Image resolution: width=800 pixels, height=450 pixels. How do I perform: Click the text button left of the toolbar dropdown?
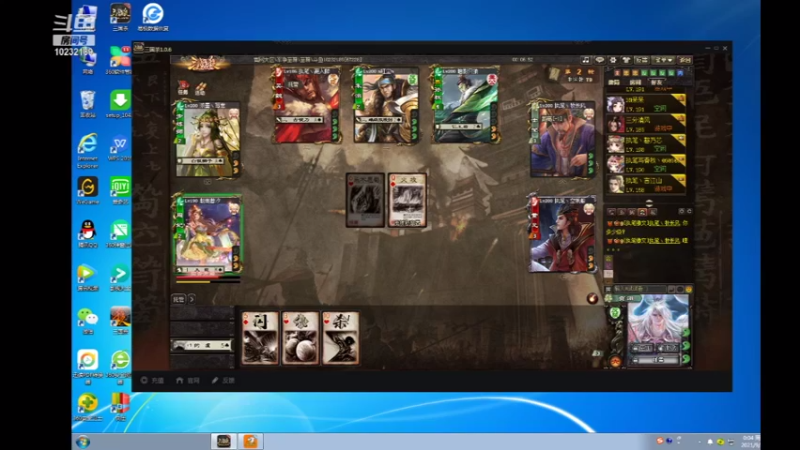pos(642,60)
